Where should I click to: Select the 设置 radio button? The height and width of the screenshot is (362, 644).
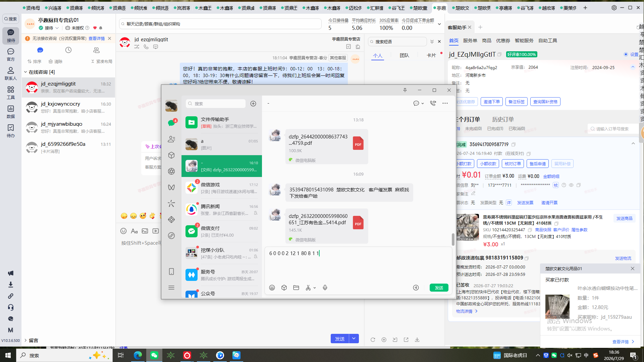coord(626,54)
